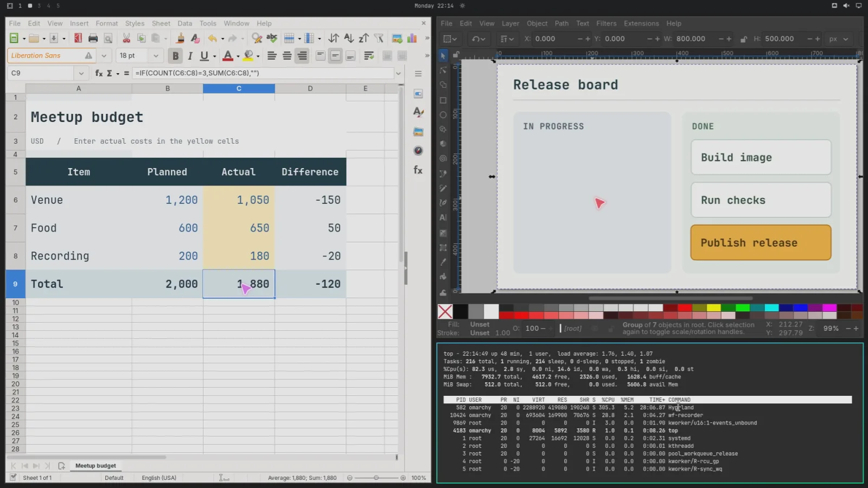
Task: Toggle Italic formatting in Calc
Action: [x=190, y=55]
